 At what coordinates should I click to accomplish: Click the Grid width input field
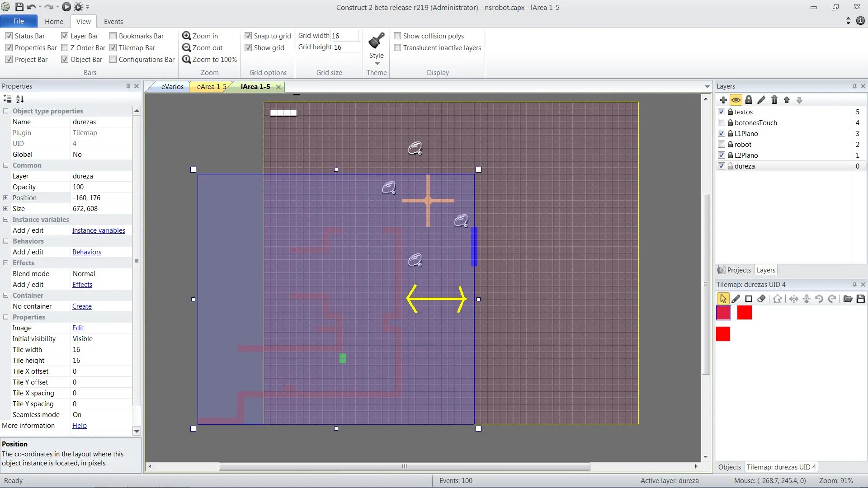(x=344, y=36)
